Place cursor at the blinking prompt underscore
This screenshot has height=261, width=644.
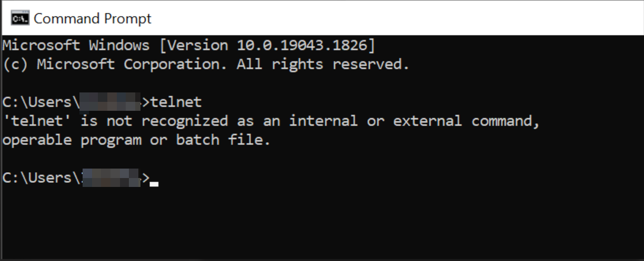click(x=154, y=184)
